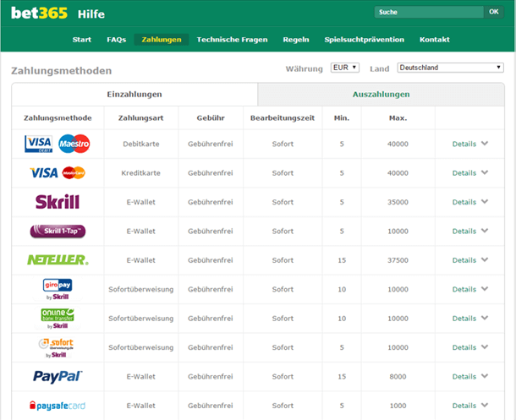Click the 37500 max value for NETELLER
This screenshot has height=420, width=516.
(398, 260)
